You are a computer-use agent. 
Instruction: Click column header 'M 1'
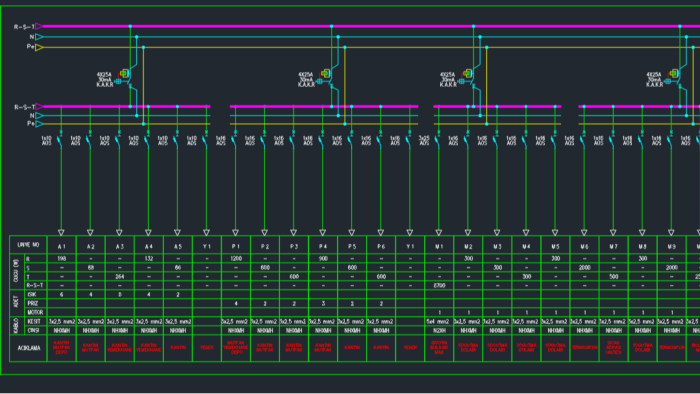(x=439, y=246)
